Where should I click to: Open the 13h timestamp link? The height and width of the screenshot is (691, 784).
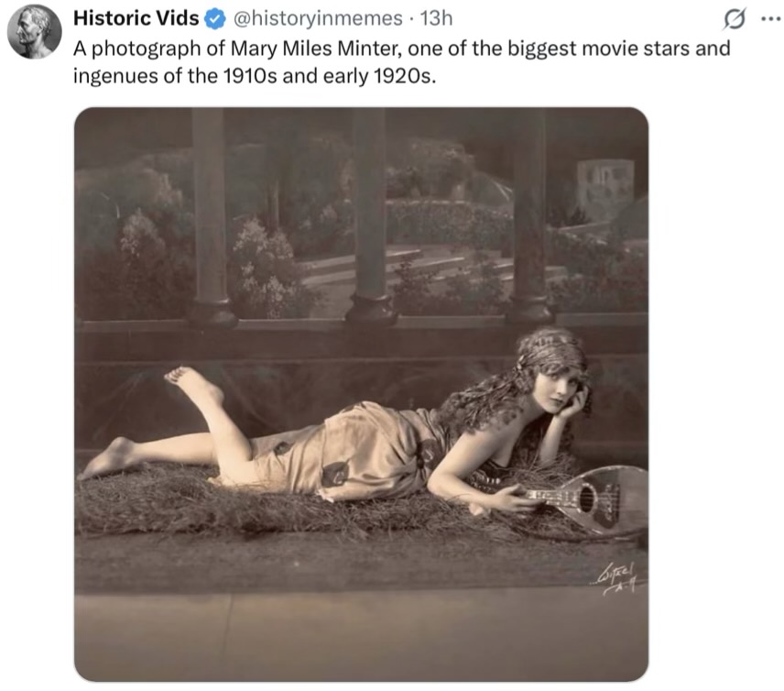click(x=435, y=18)
